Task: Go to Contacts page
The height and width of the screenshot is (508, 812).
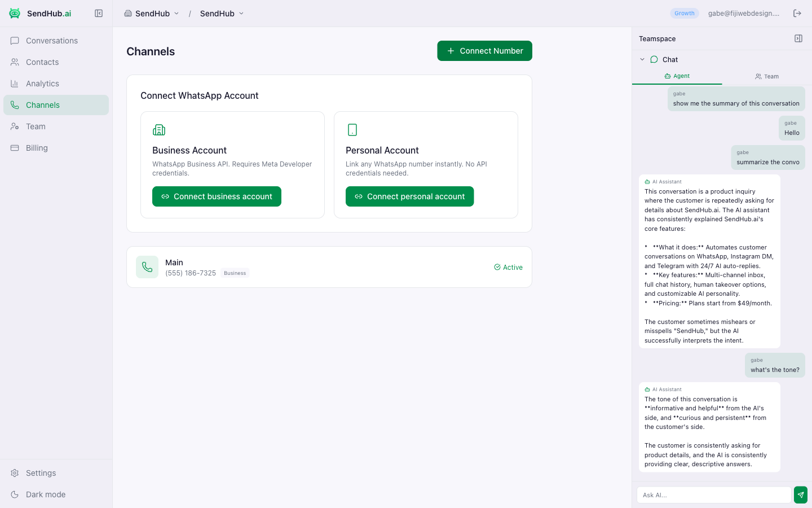Action: pyautogui.click(x=56, y=62)
